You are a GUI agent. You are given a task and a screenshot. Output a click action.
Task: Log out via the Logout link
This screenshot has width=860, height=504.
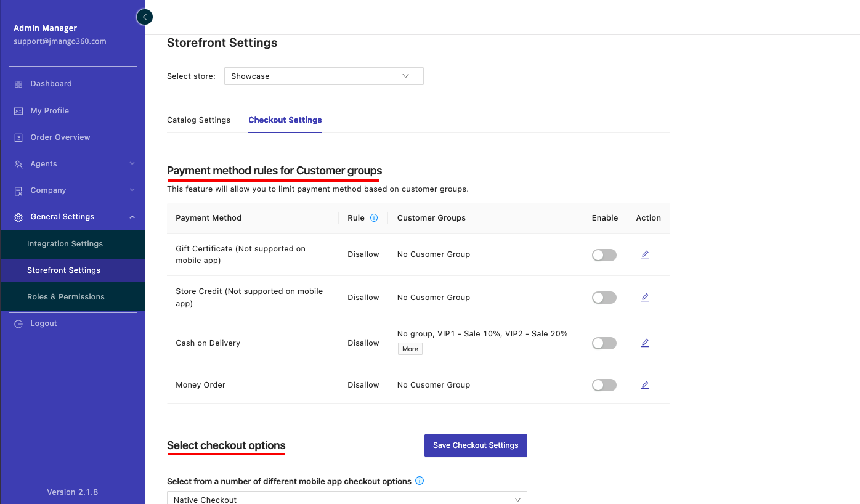[x=43, y=323]
